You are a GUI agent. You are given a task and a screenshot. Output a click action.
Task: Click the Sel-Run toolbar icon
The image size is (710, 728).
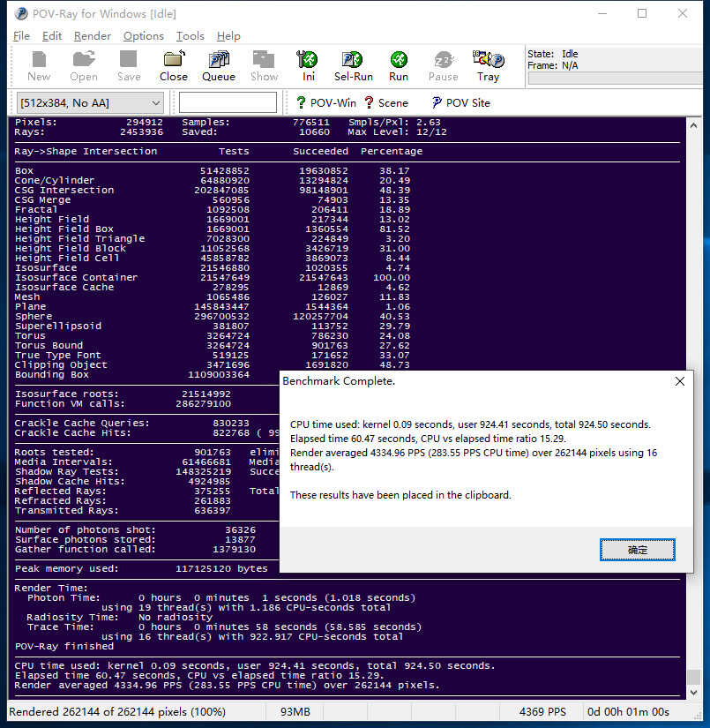353,66
